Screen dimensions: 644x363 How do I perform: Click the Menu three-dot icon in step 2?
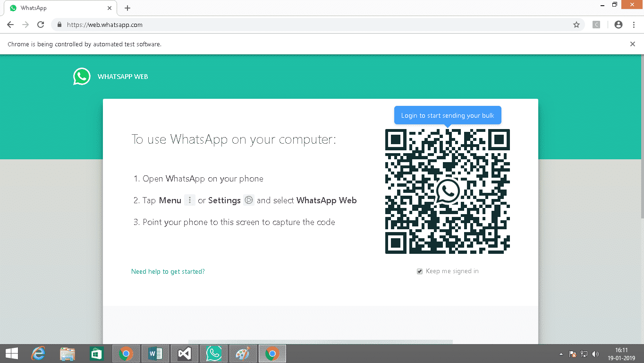coord(190,200)
